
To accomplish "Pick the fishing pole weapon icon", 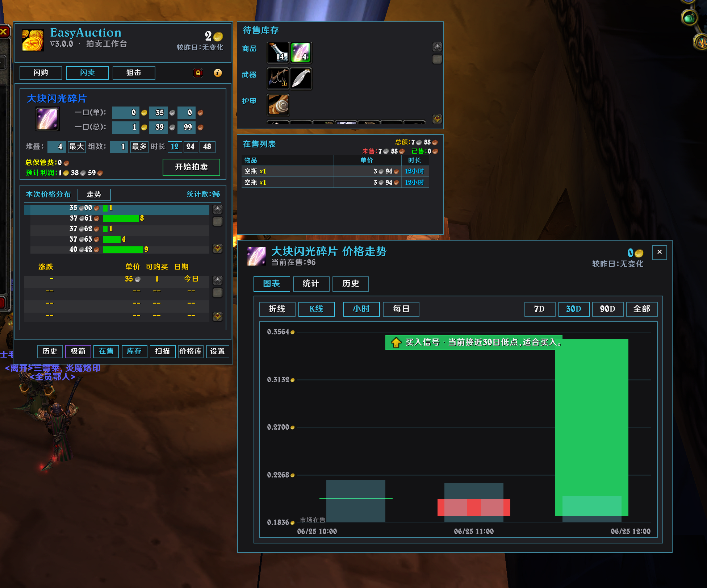I will click(278, 78).
